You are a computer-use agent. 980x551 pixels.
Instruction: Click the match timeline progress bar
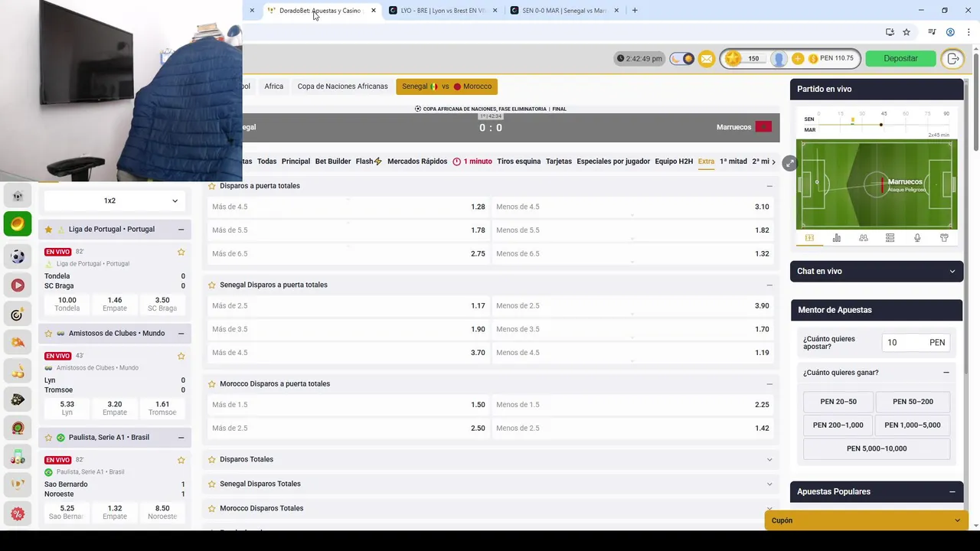(883, 124)
